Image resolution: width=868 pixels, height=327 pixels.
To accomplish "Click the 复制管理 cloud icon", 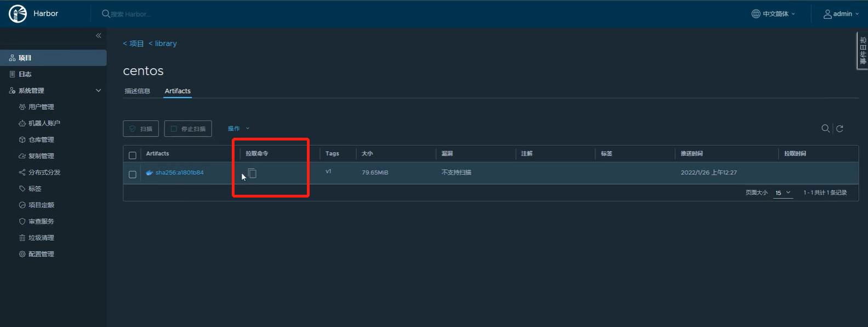I will 22,156.
